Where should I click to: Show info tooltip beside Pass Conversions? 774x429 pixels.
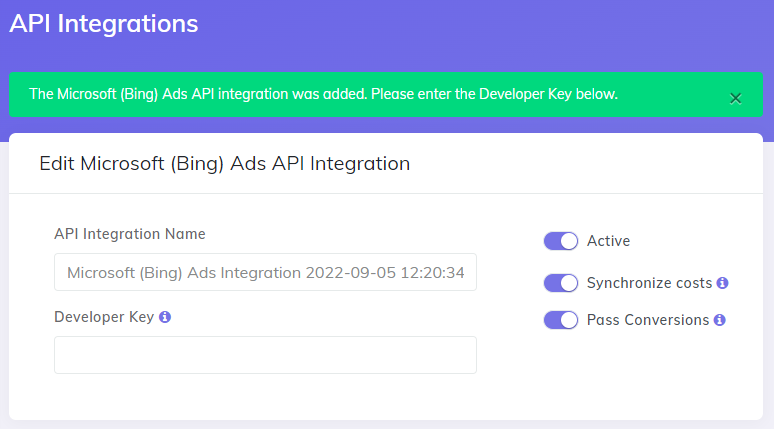(720, 320)
